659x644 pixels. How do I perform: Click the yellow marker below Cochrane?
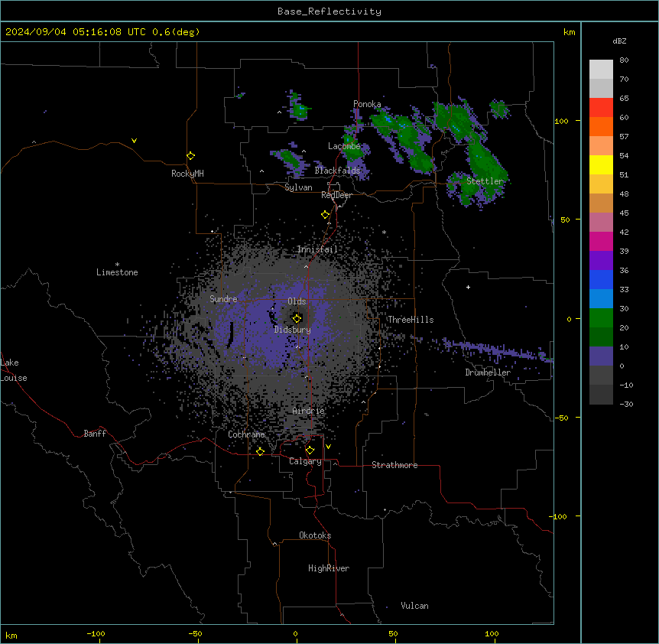tap(260, 451)
